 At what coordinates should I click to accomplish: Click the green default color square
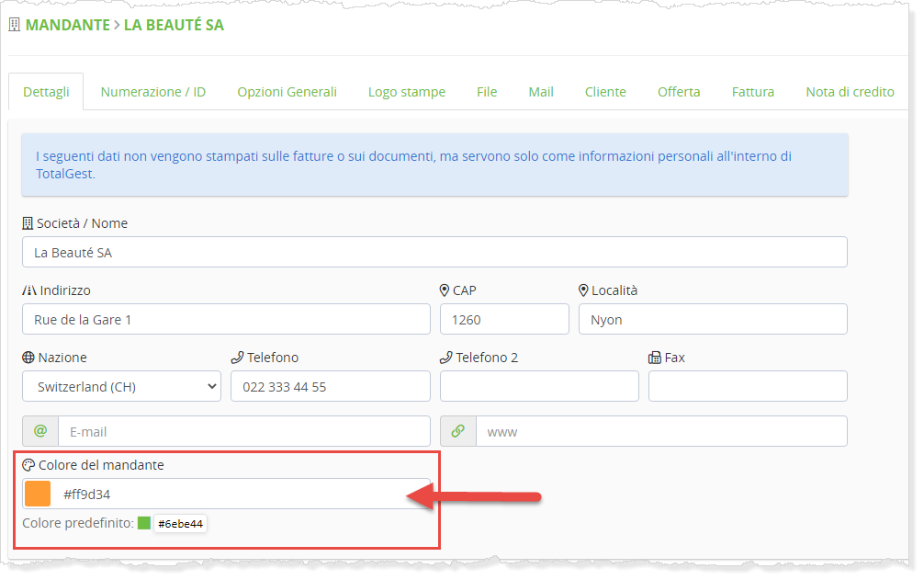pos(143,523)
